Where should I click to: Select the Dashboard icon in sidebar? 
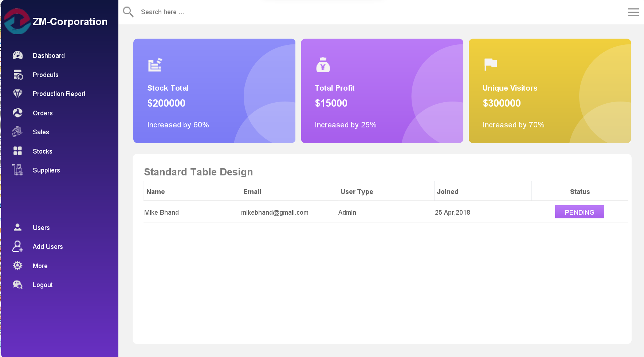17,55
